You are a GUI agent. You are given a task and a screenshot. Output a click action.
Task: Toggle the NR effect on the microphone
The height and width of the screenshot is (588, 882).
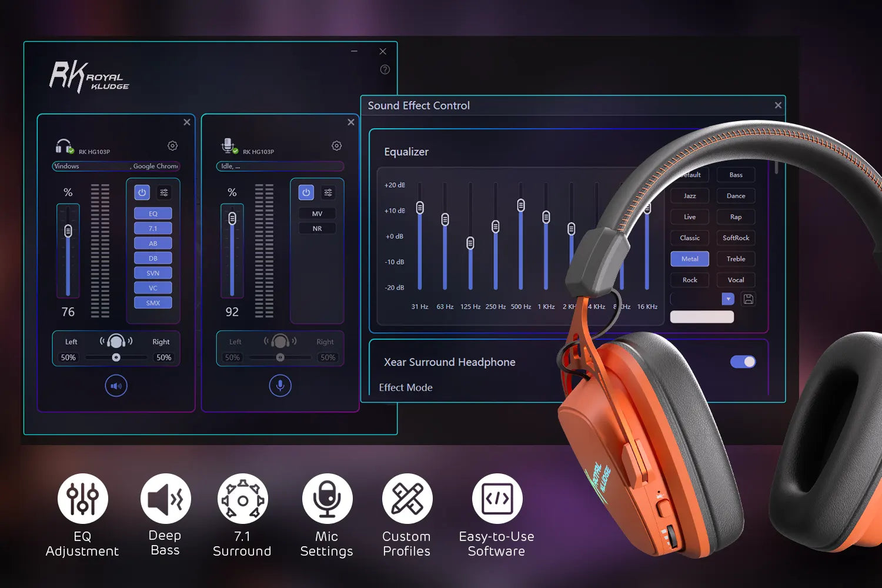pyautogui.click(x=317, y=228)
